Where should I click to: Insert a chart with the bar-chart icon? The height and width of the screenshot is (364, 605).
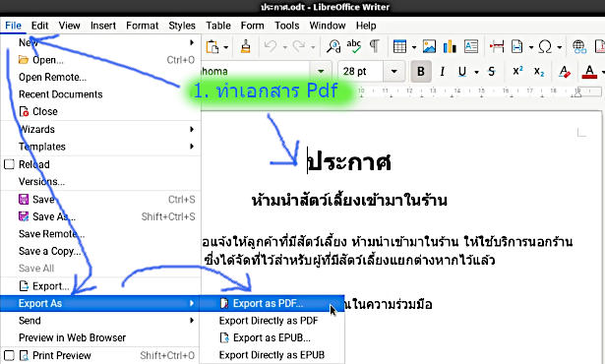[x=450, y=46]
